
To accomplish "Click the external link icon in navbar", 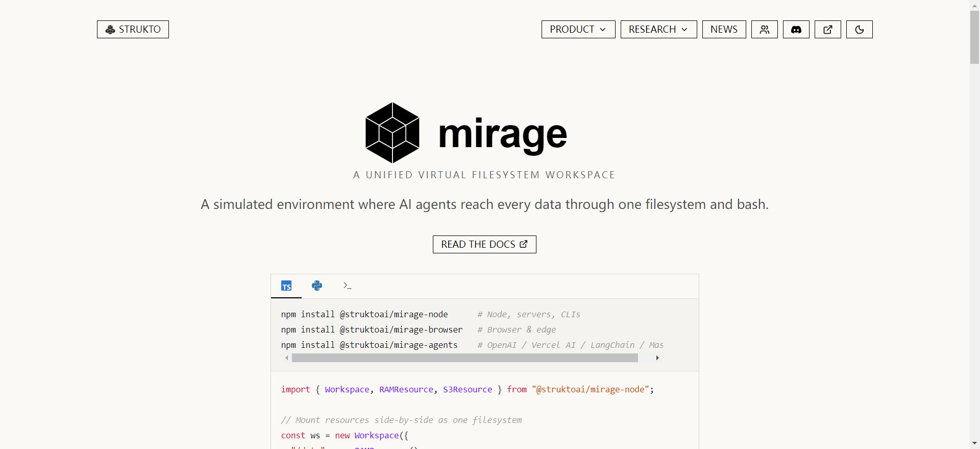I will point(827,29).
